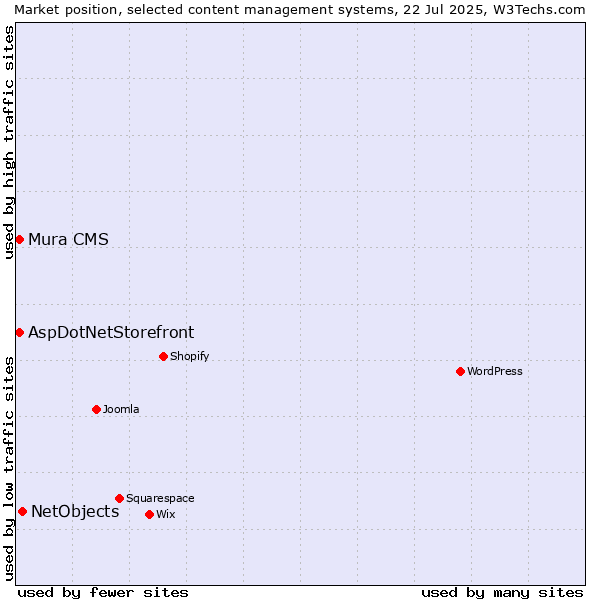The image size is (600, 600).
Task: Click the Shopify red data point
Action: pyautogui.click(x=163, y=357)
